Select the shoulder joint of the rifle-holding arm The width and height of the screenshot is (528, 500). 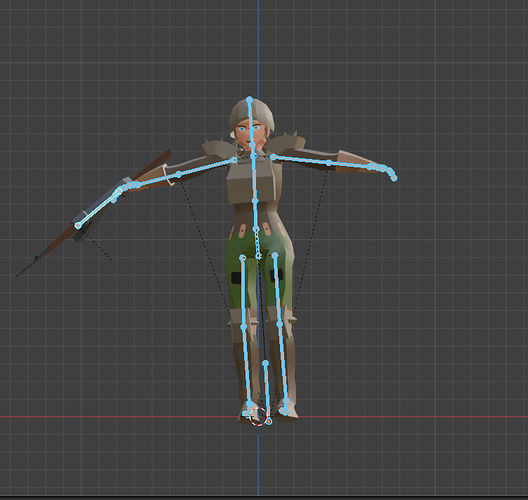[x=234, y=160]
